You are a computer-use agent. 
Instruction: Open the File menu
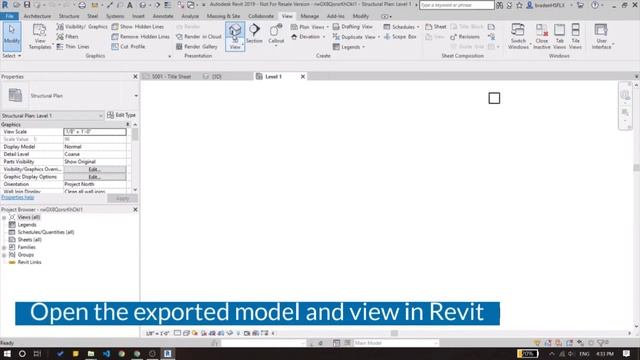tap(9, 16)
